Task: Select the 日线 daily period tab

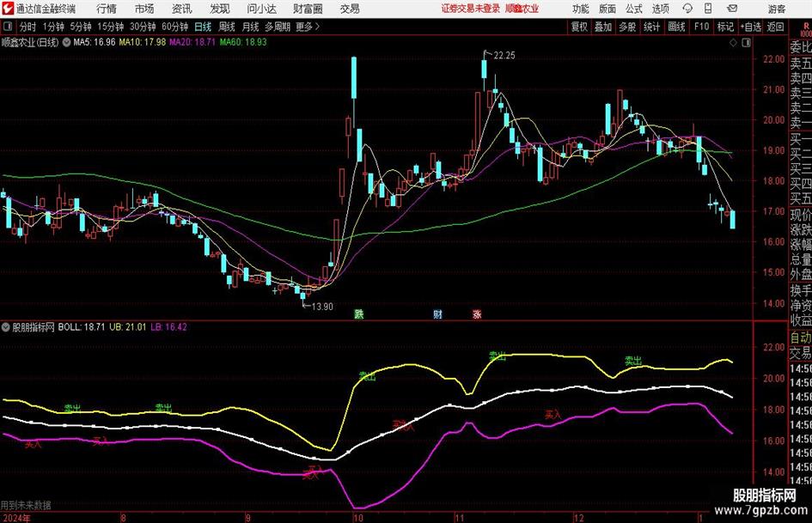Action: pyautogui.click(x=203, y=27)
